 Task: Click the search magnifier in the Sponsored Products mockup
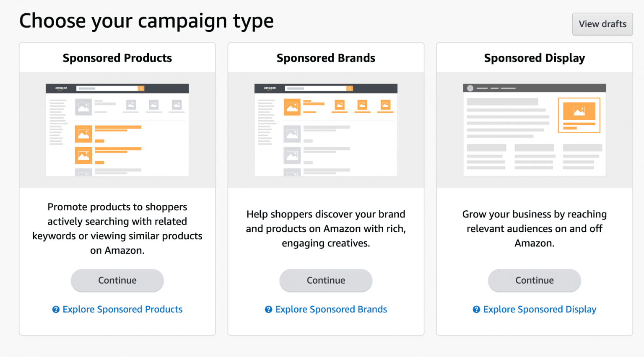coord(141,88)
